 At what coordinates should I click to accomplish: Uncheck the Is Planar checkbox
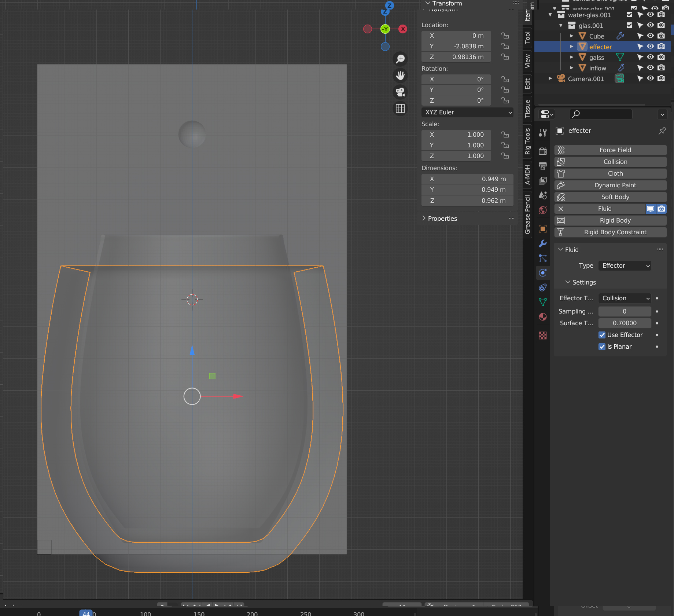click(x=602, y=346)
